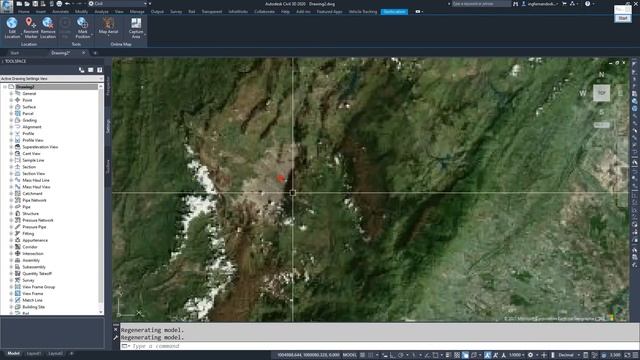Click the Catchment icon in tree
Screen dimensions: 640x360
point(18,193)
